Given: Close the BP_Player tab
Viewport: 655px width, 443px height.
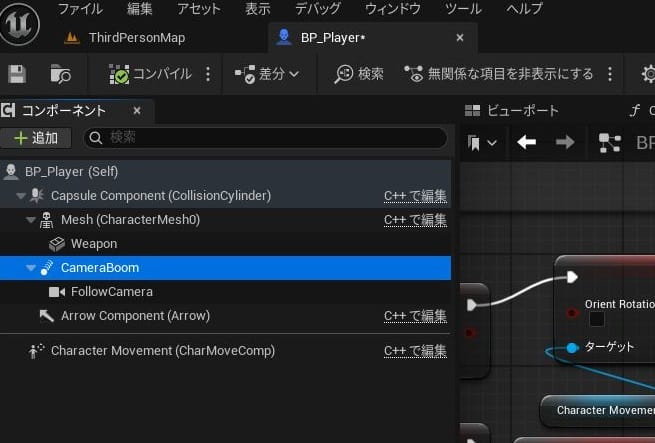Looking at the screenshot, I should click(x=460, y=38).
